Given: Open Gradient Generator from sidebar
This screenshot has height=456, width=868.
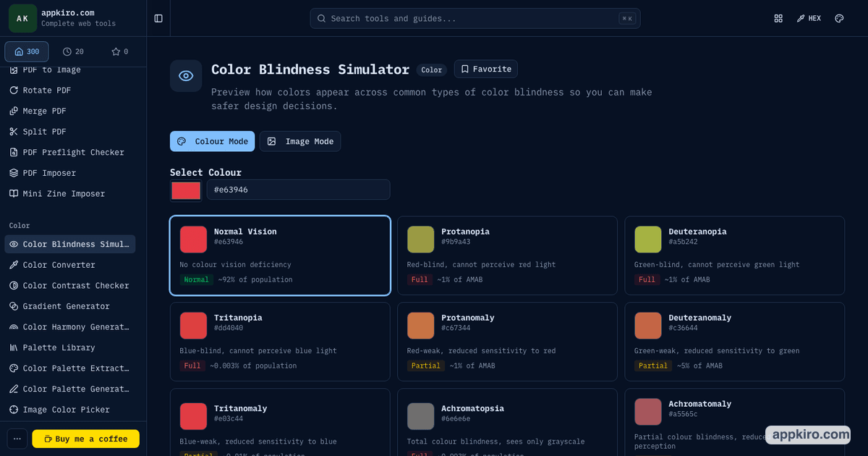Looking at the screenshot, I should [70, 306].
